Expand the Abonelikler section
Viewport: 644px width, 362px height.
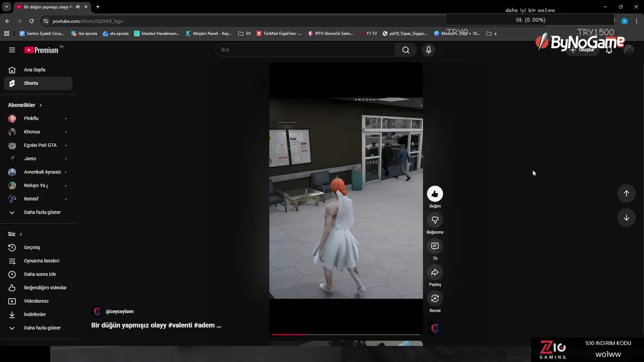[x=25, y=105]
